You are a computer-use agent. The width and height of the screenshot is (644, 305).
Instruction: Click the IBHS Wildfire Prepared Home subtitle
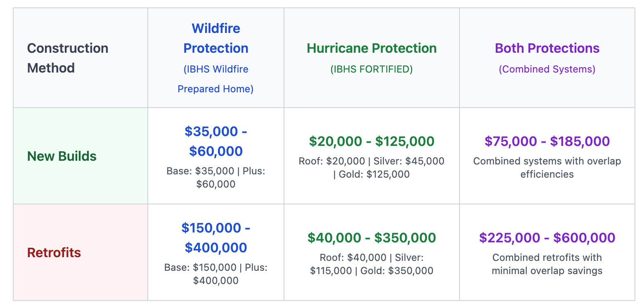216,79
